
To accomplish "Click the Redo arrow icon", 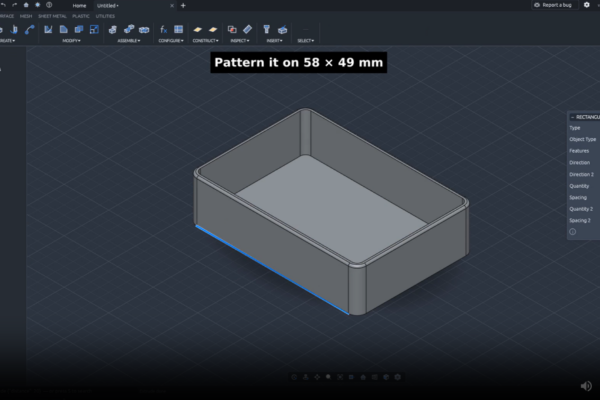I will pos(15,5).
